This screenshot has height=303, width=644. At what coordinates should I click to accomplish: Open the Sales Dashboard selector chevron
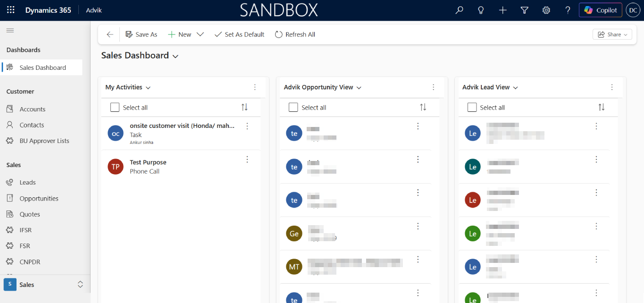click(x=176, y=56)
